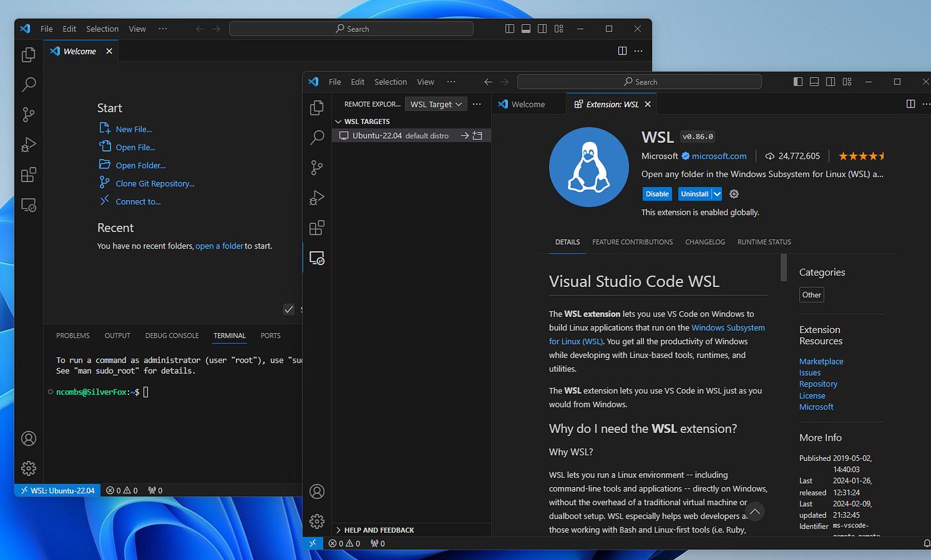
Task: Open Customize Layout in back window title bar
Action: tap(559, 29)
